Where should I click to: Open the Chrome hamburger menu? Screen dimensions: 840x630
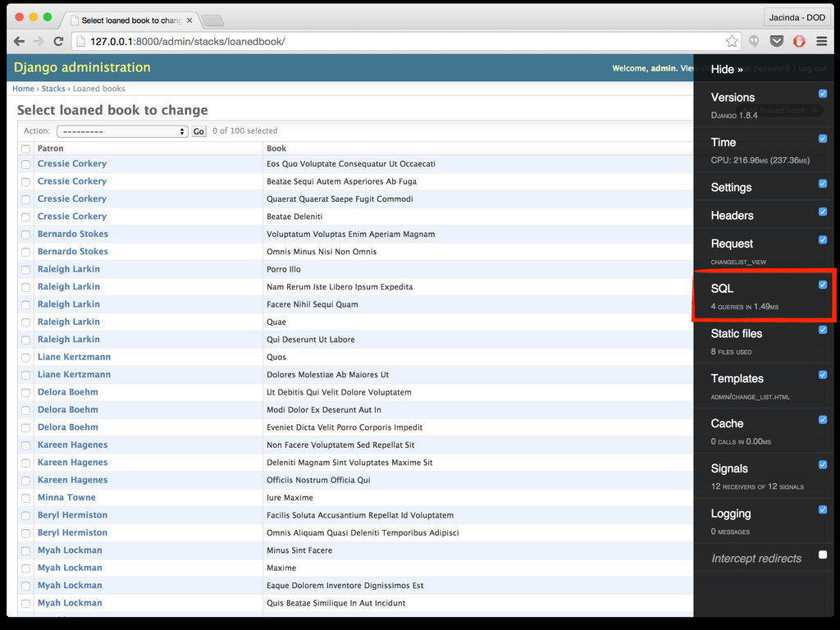[x=821, y=41]
